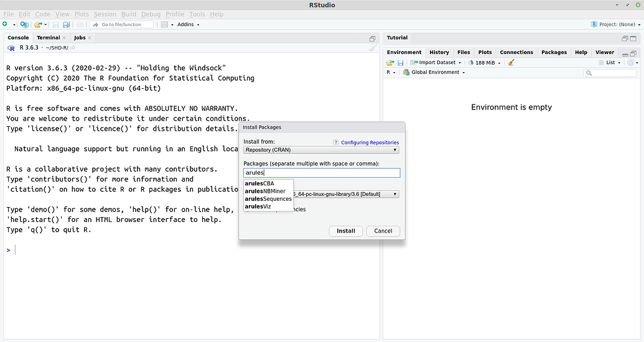This screenshot has height=342, width=644.
Task: Switch to the Jobs tab
Action: (80, 38)
